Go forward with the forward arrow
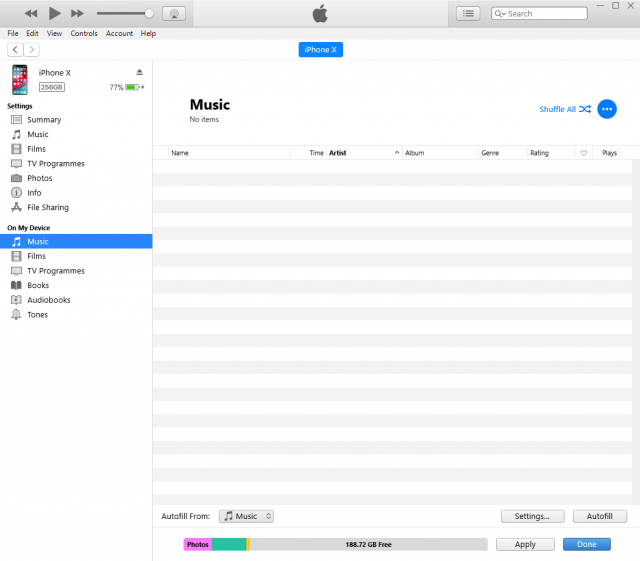 point(31,50)
